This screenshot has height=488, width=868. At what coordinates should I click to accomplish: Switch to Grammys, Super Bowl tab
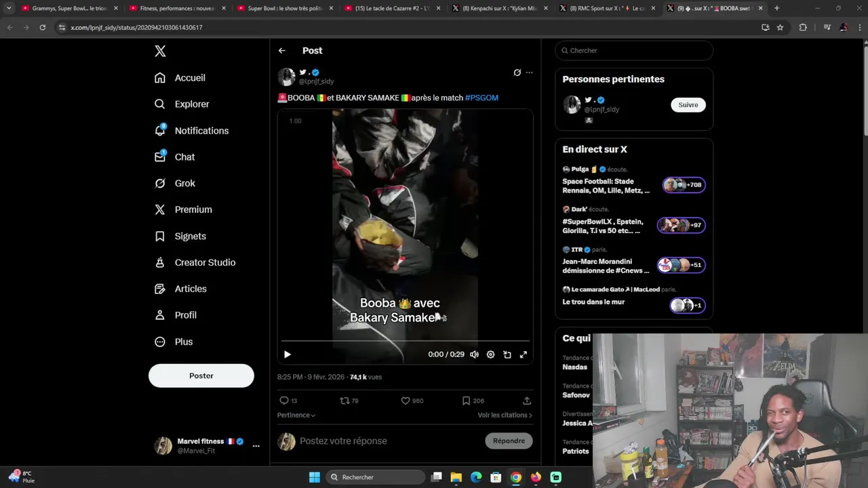point(68,8)
